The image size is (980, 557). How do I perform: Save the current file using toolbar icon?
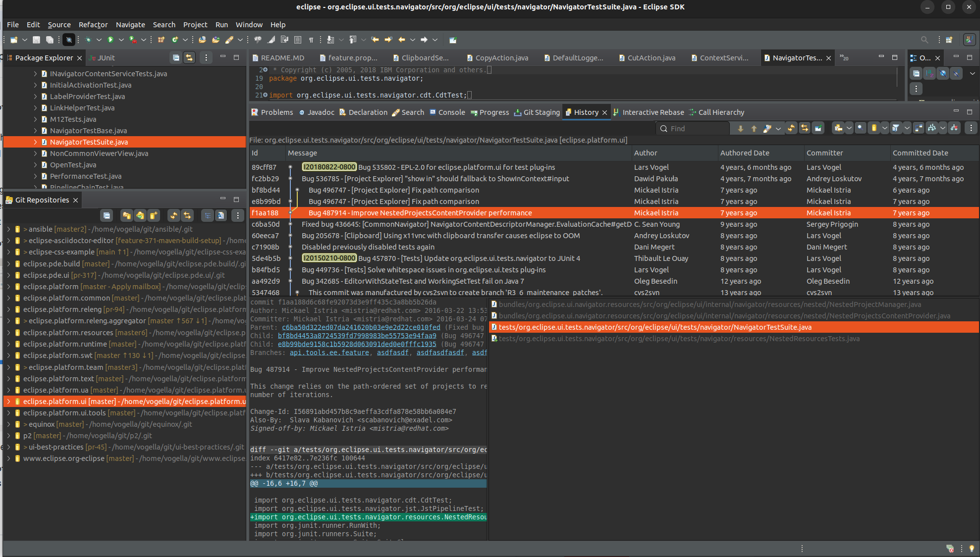point(36,40)
